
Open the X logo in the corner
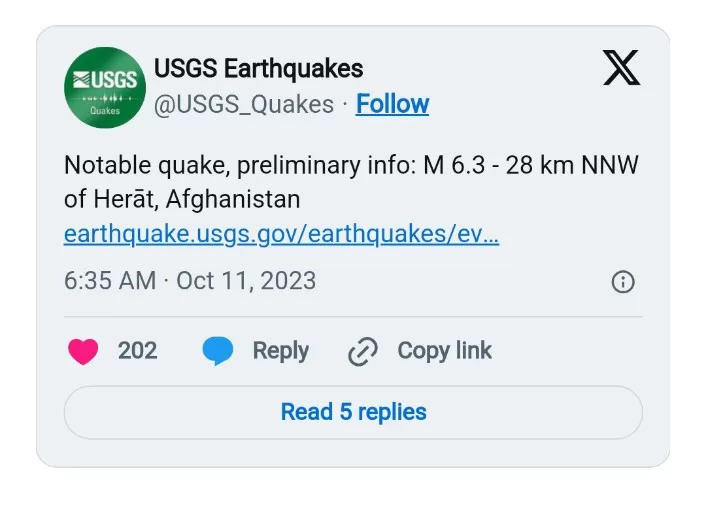point(621,69)
